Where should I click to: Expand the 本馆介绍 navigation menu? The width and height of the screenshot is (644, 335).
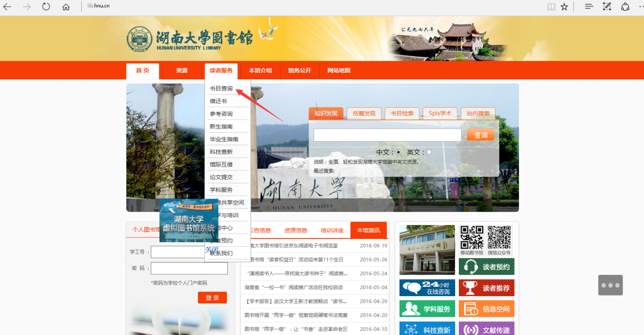260,71
